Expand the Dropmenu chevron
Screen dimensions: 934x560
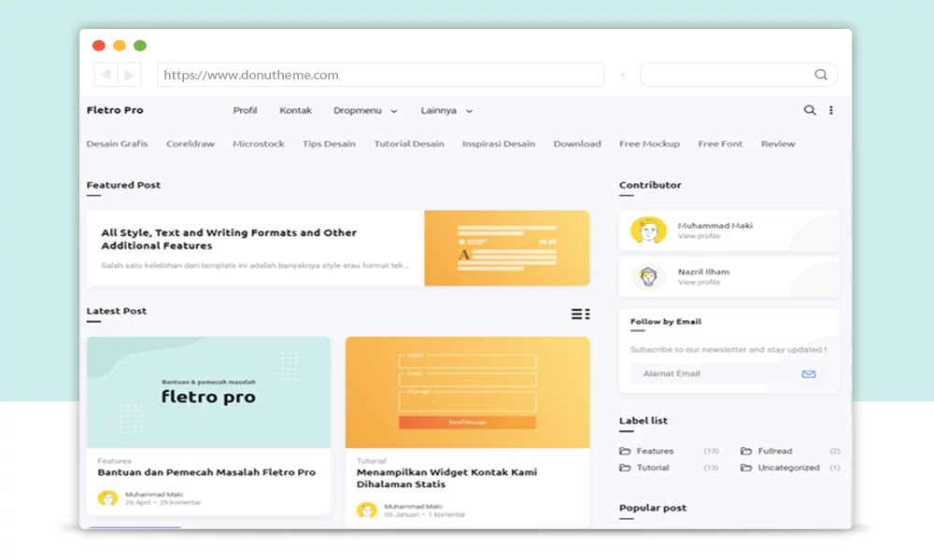(394, 111)
